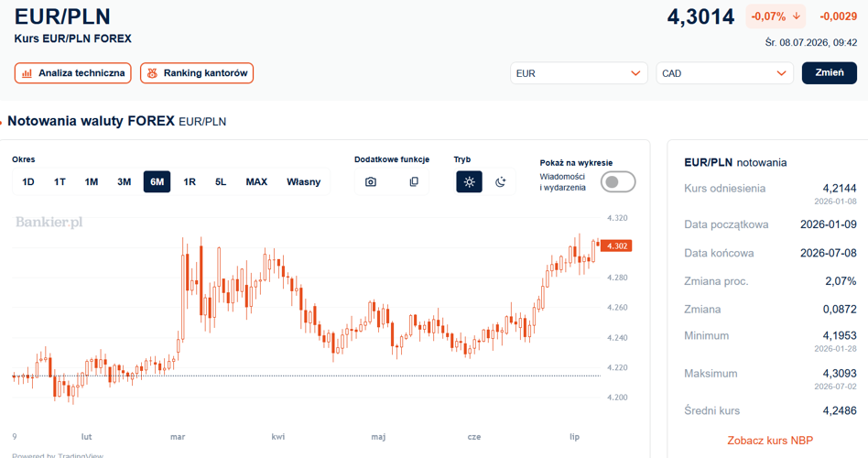Click the Maksimum value 4,3093
Viewport: 868px width, 458px height.
click(840, 373)
